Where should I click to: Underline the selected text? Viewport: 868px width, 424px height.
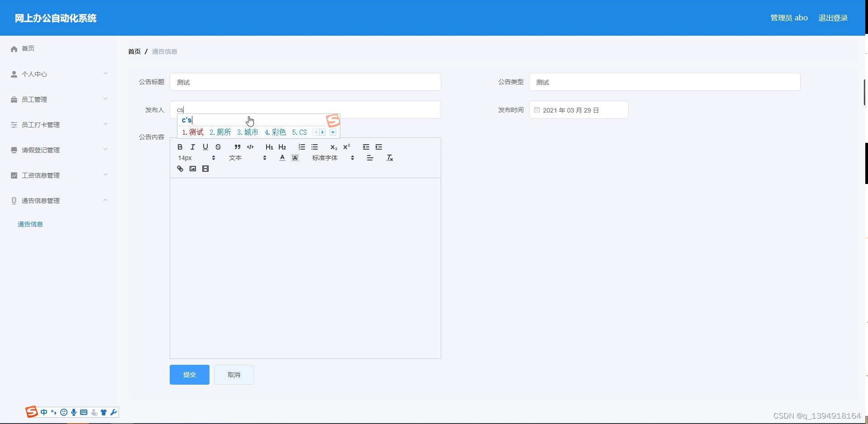coord(205,147)
